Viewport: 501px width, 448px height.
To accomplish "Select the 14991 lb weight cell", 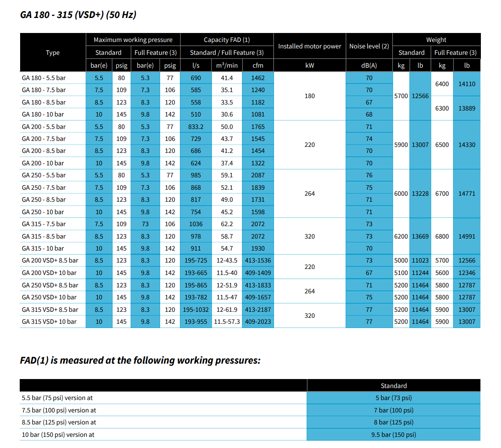I will [x=466, y=236].
